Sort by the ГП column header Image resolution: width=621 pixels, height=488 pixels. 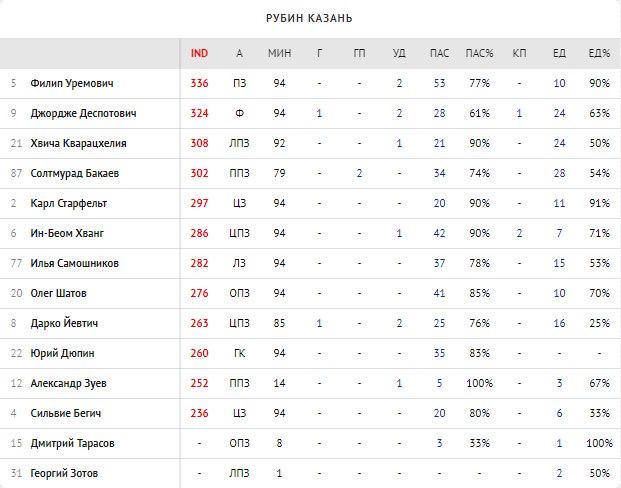tap(359, 53)
